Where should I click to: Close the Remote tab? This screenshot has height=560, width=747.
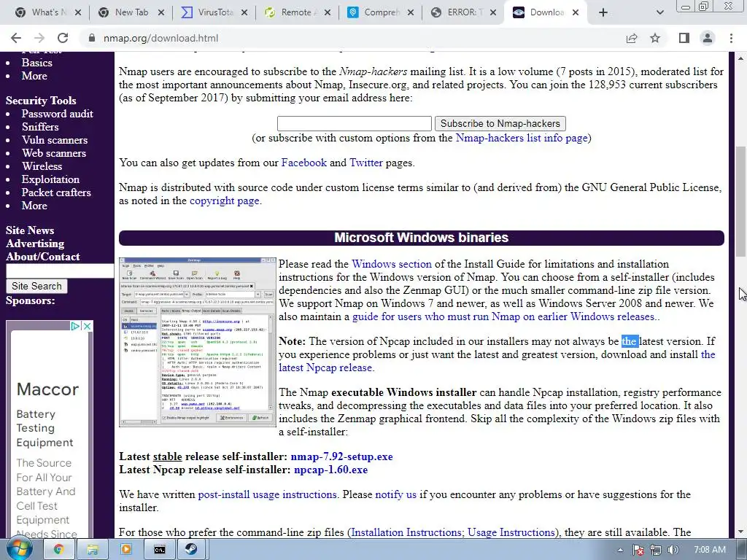pos(328,12)
